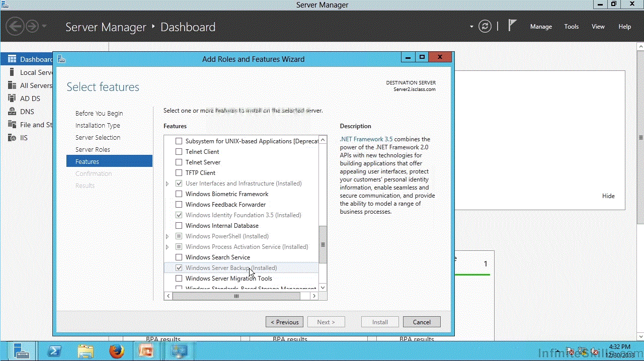Select the Local Server icon in sidebar
This screenshot has height=361, width=644.
[x=12, y=72]
